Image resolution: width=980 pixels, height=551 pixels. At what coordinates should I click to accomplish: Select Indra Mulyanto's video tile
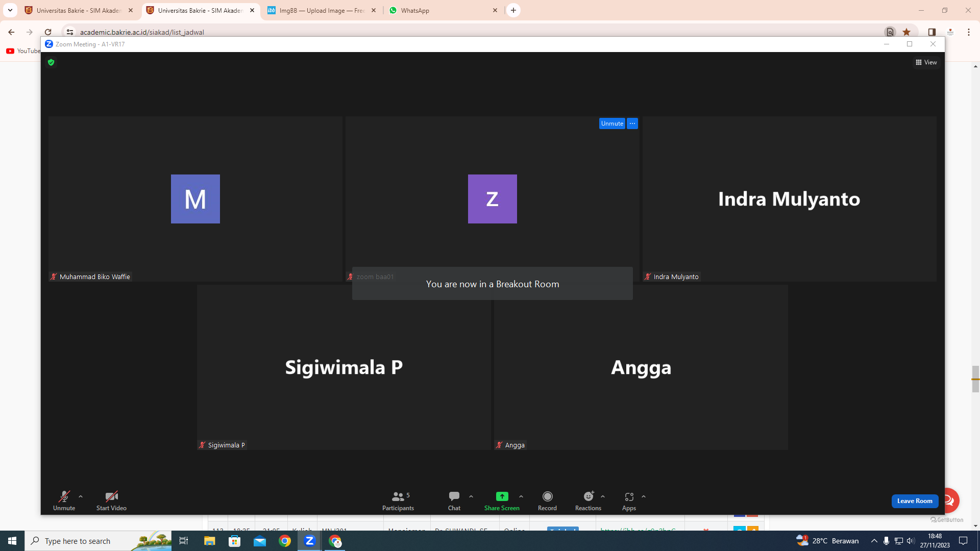[x=790, y=199]
